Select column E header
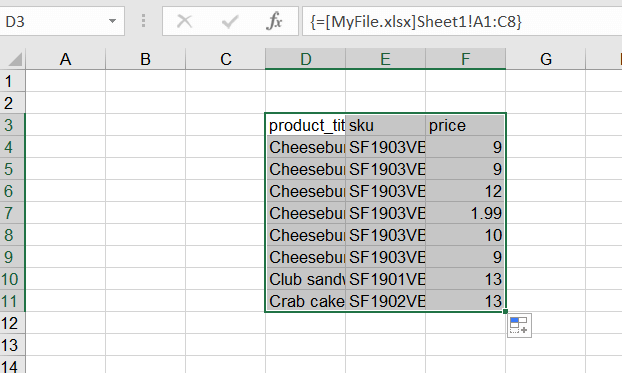622x373 pixels. (386, 59)
